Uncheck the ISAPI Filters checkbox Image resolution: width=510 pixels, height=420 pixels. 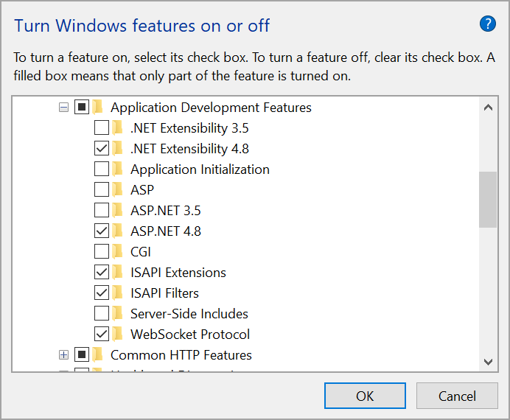click(102, 293)
